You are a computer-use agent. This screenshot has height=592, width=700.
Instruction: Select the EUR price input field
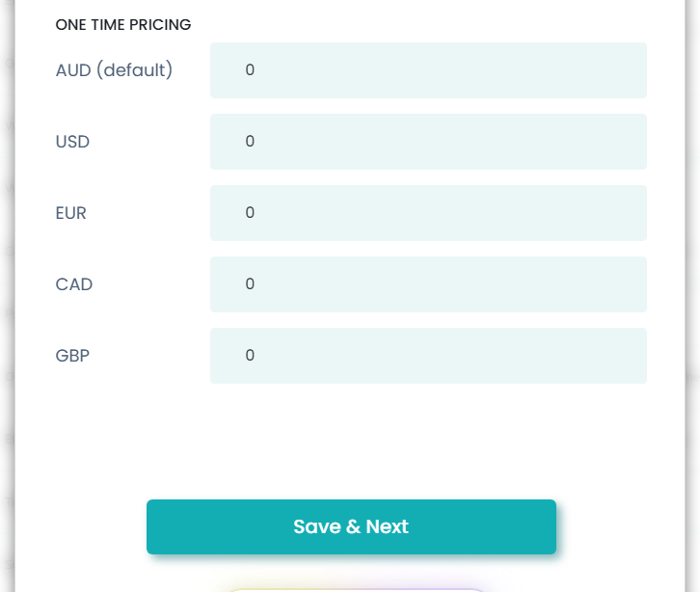(428, 213)
